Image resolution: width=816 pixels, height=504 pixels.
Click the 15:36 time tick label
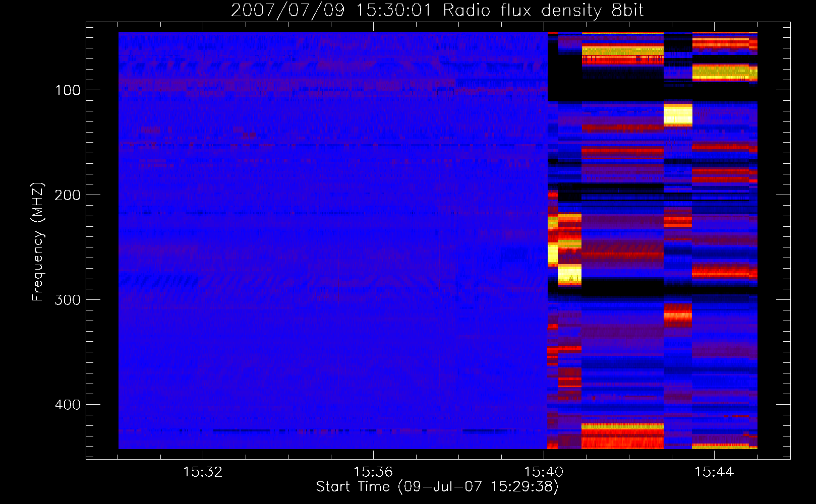pyautogui.click(x=373, y=472)
